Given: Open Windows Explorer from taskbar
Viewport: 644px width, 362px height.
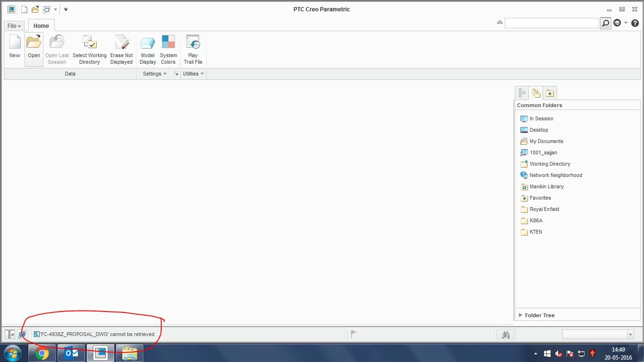Looking at the screenshot, I should pyautogui.click(x=129, y=353).
